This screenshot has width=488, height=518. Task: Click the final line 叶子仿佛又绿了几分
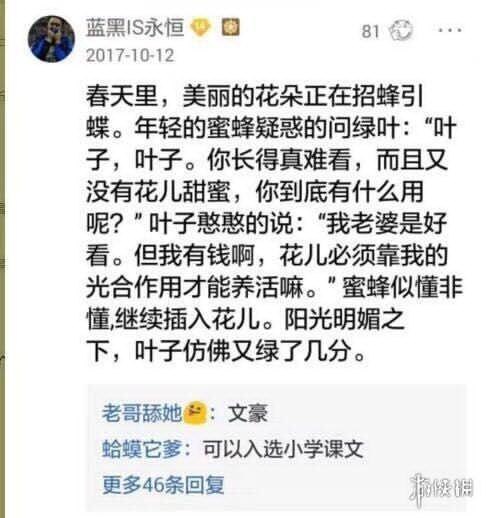[226, 351]
